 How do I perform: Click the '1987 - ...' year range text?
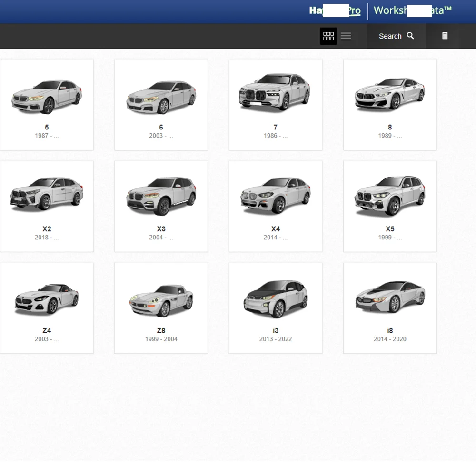tap(47, 136)
